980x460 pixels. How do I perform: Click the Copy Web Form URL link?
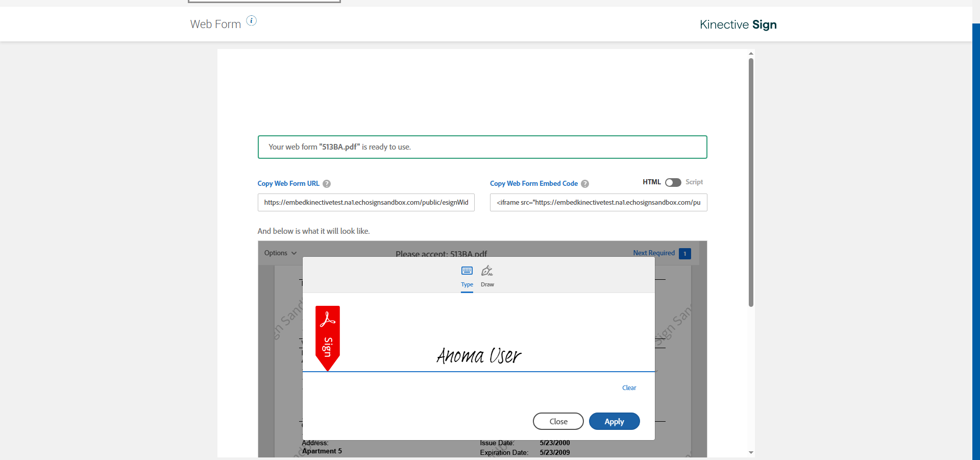pos(288,184)
